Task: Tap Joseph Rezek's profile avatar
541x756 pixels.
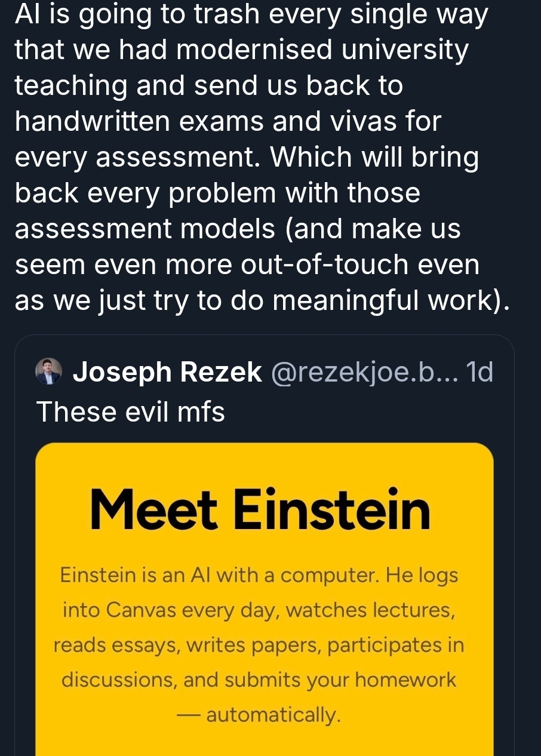Action: [x=49, y=371]
